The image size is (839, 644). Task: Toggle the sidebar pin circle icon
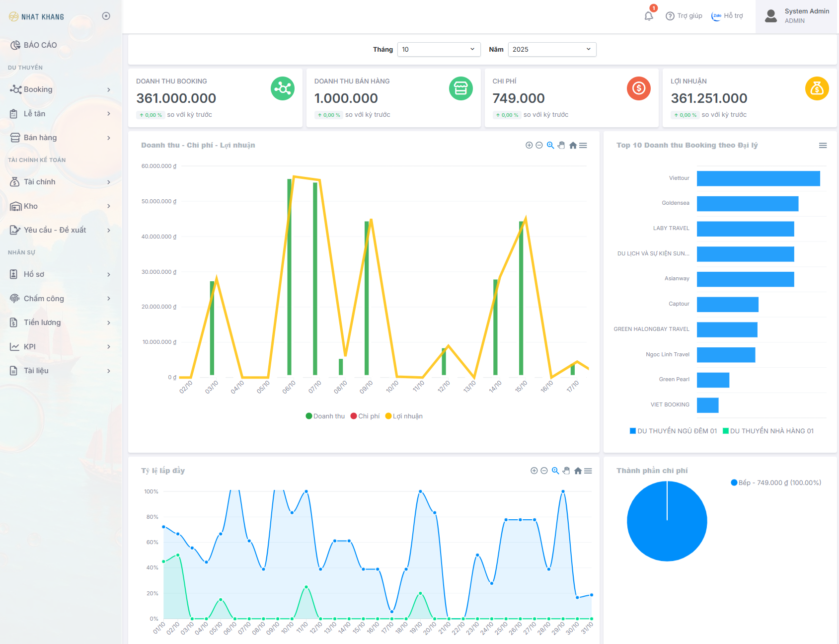click(106, 16)
